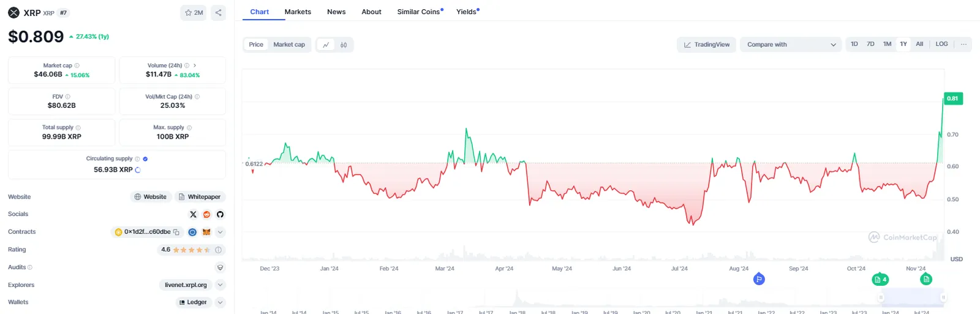Click the highlighted range on the overview timeline
Image resolution: width=980 pixels, height=314 pixels.
coord(912,297)
